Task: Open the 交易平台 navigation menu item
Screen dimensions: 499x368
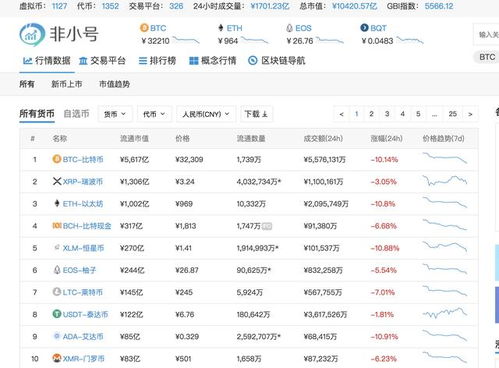Action: [102, 61]
